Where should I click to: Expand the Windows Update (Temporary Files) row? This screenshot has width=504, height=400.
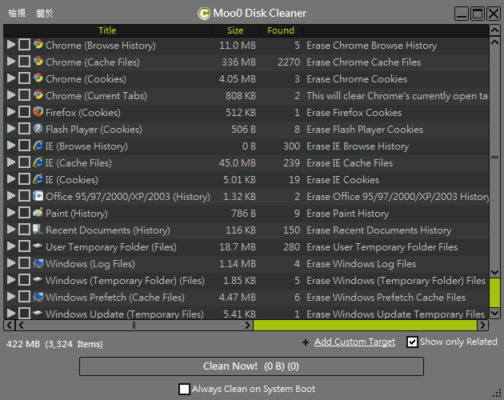tap(11, 313)
